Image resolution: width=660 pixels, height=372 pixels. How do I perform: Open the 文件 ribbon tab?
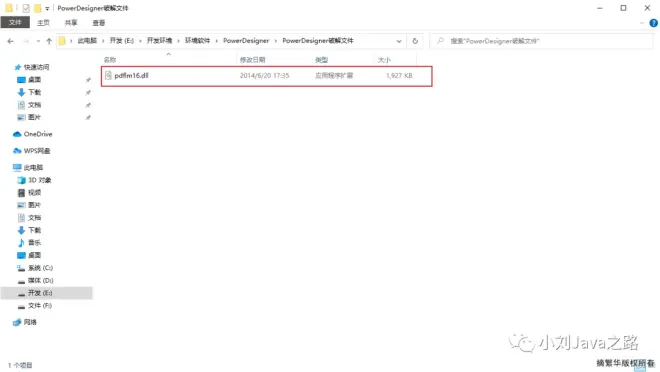(x=15, y=22)
